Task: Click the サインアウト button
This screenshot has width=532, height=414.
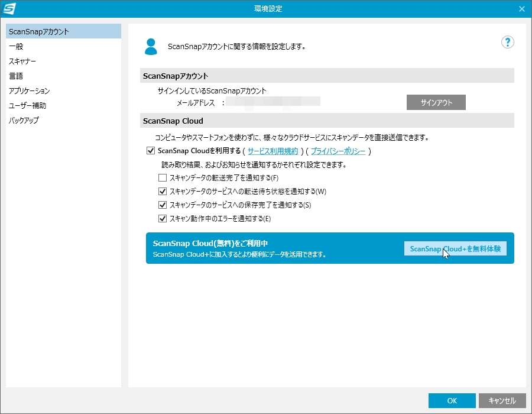Action: (x=436, y=102)
